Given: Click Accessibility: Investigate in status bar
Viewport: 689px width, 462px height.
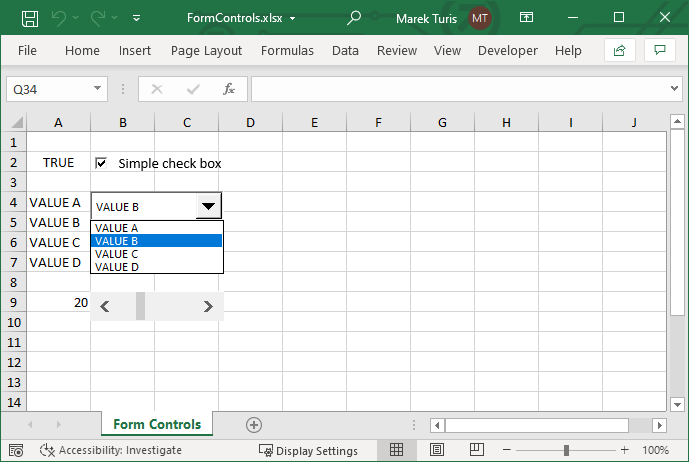Looking at the screenshot, I should point(111,450).
